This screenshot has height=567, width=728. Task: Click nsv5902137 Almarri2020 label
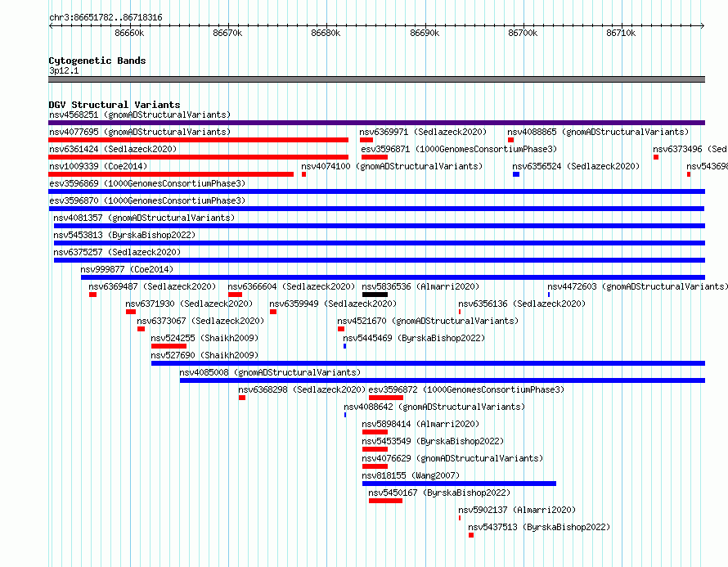517,510
